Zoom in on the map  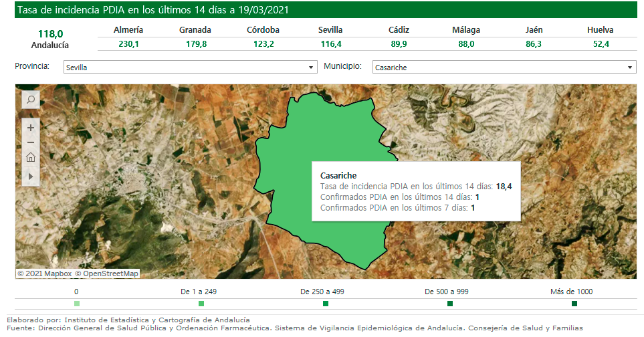[31, 127]
